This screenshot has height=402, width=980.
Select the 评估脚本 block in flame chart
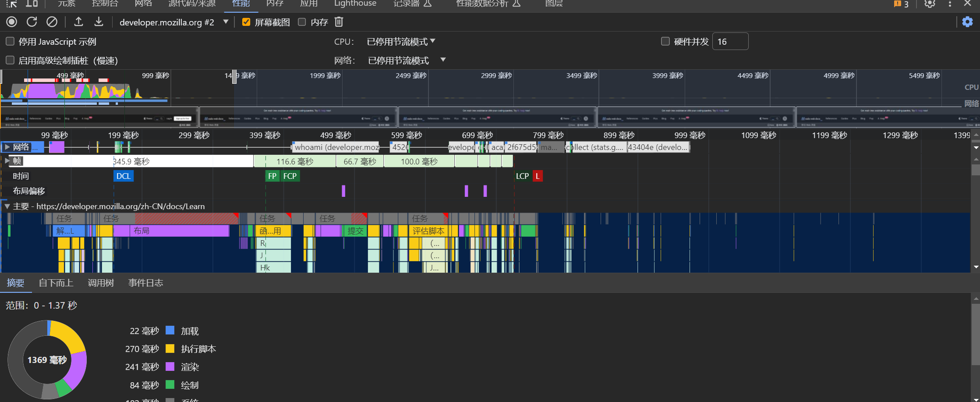pyautogui.click(x=428, y=231)
